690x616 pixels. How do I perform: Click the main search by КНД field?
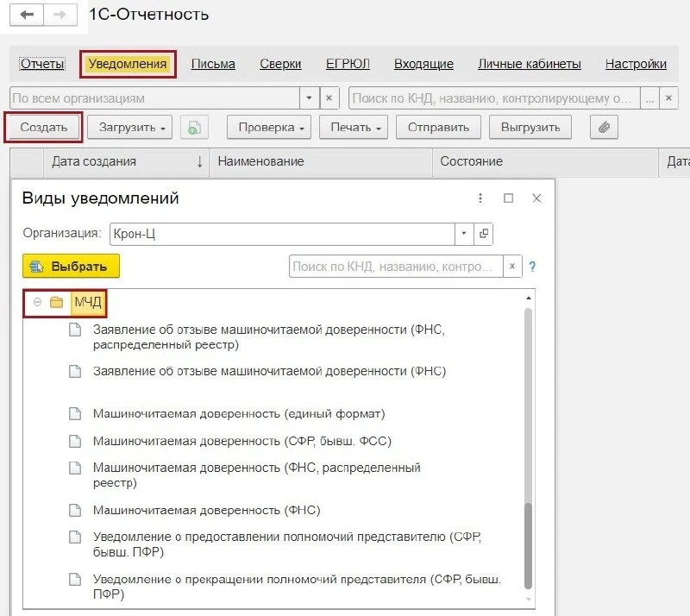[494, 98]
